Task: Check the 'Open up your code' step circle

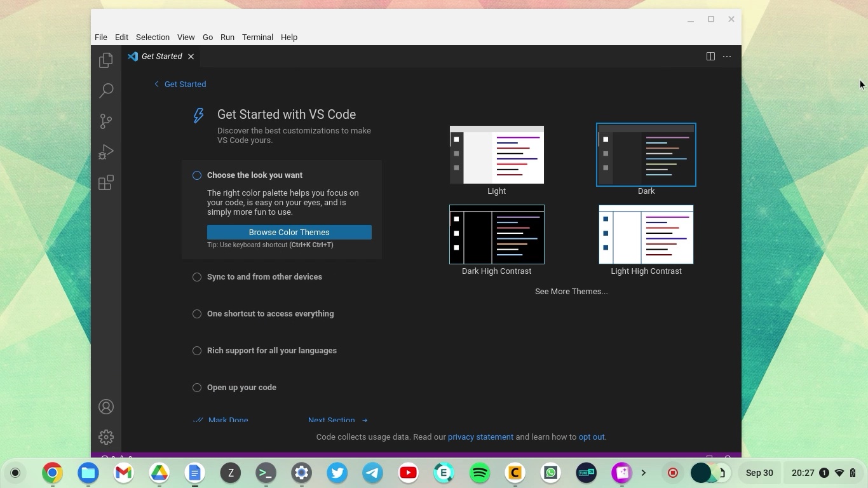Action: (197, 388)
